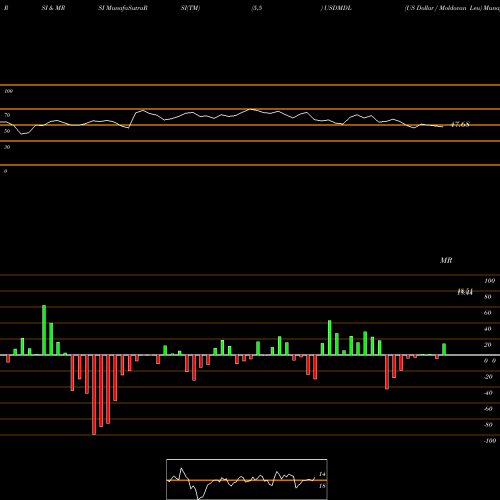Click the RSI left-axis label 50

click(x=7, y=131)
